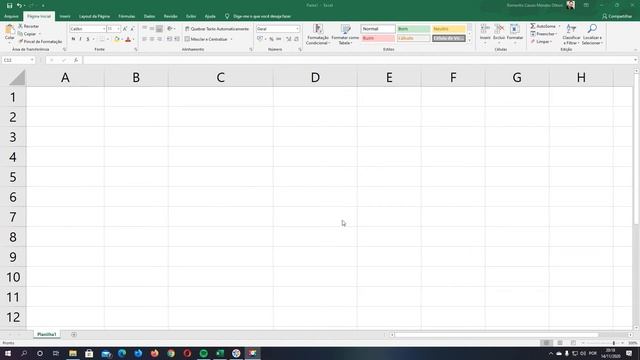Open the fill color dropdown arrow

(122, 39)
